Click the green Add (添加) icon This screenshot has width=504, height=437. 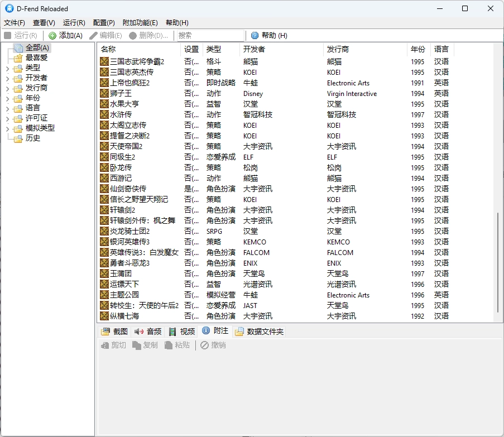[52, 36]
